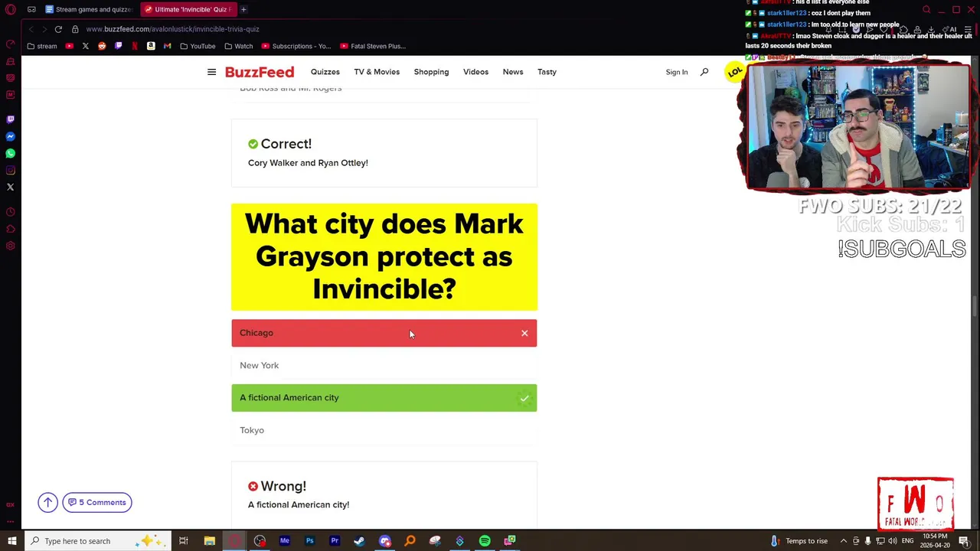Click the scroll-to-top arrow button
The width and height of the screenshot is (980, 551).
[x=47, y=502]
